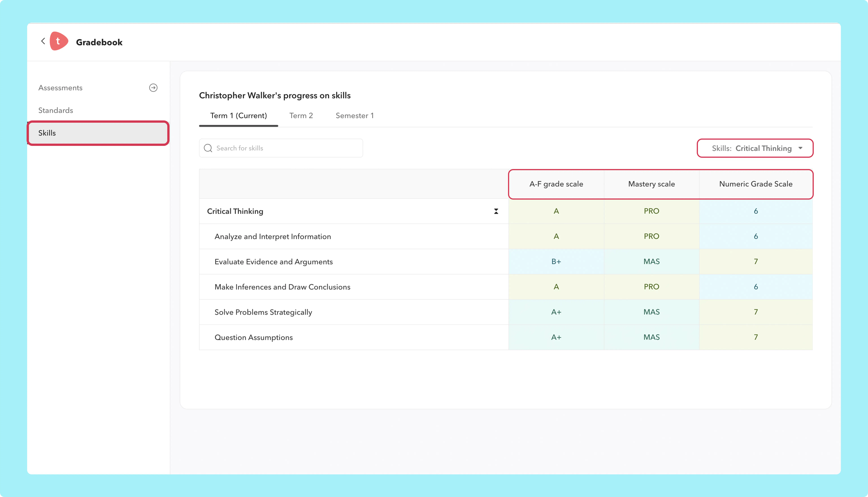The width and height of the screenshot is (868, 497).
Task: Switch to the Semester 1 tab
Action: [x=355, y=116]
